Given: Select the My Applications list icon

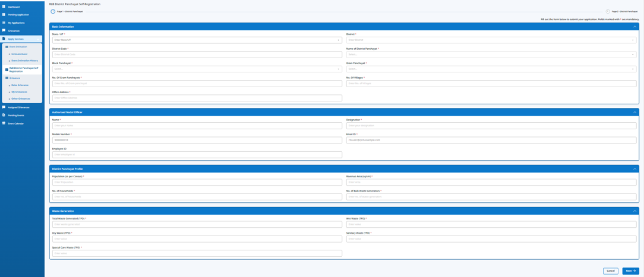Looking at the screenshot, I should 4,23.
